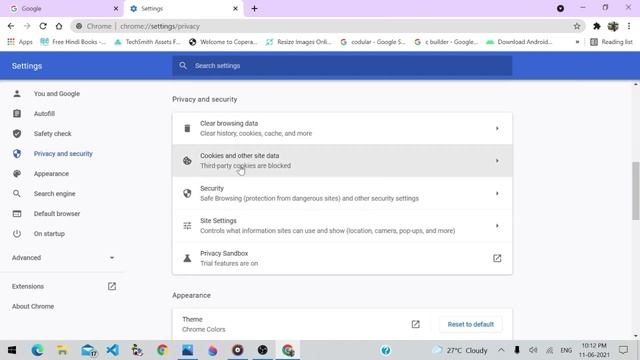Image resolution: width=640 pixels, height=360 pixels.
Task: Open a new tab
Action: 254,9
